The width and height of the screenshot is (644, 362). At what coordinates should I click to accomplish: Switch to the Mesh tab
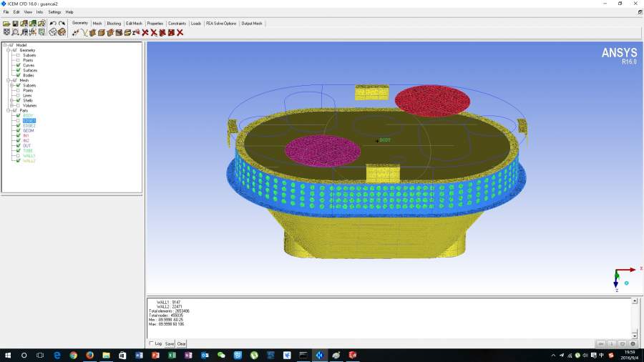97,24
